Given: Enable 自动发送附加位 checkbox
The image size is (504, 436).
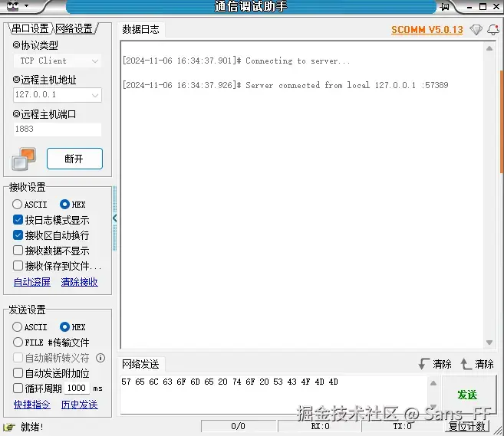Looking at the screenshot, I should (18, 373).
